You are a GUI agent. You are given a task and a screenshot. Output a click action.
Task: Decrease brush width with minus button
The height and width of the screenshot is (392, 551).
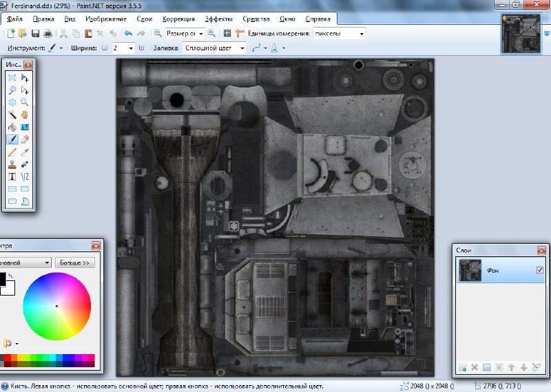click(105, 48)
